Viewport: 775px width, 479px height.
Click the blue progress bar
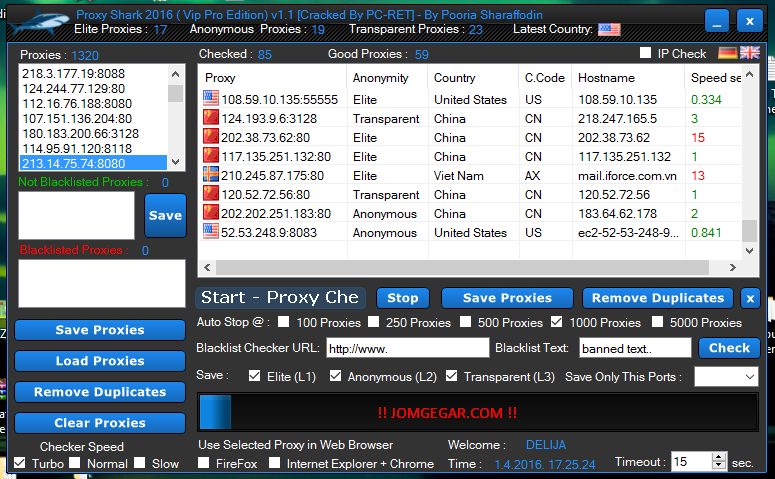click(x=215, y=412)
